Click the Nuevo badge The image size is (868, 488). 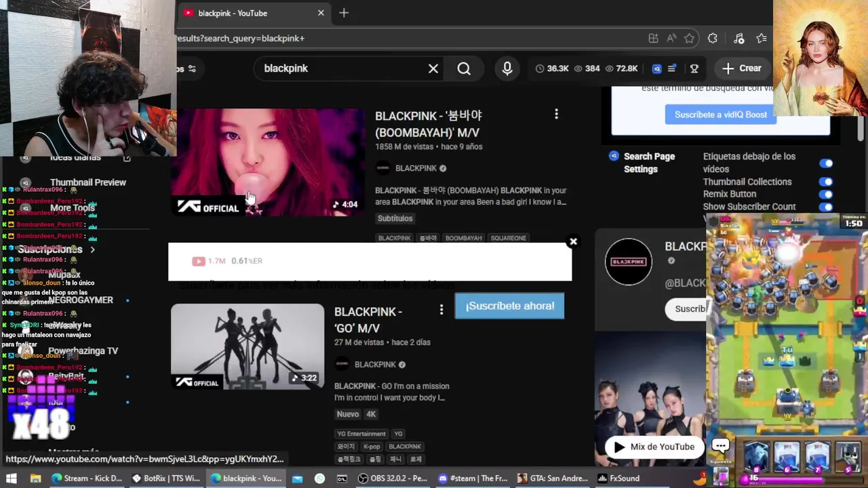(348, 414)
